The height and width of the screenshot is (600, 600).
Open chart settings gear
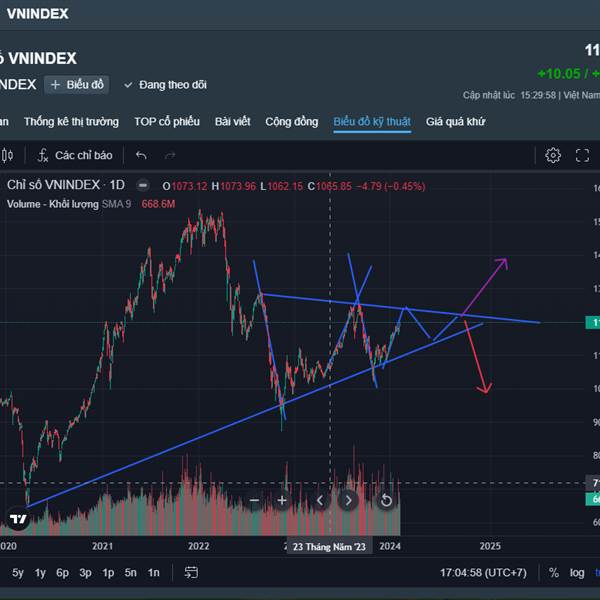pos(553,155)
